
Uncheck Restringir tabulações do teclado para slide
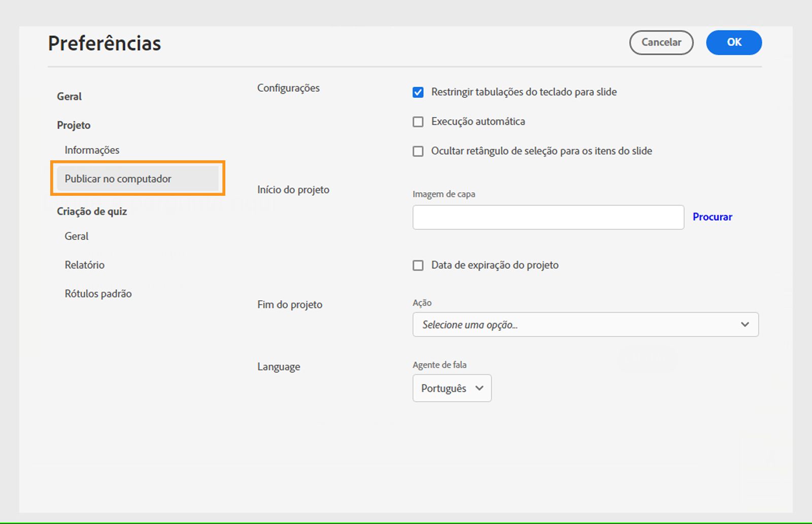tap(418, 92)
